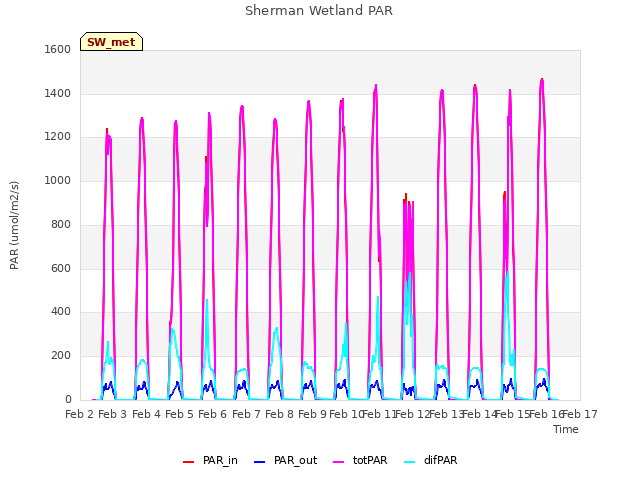Viewport: 640px width, 480px height.
Task: Click the y-axis label PAR (umol/m2/s)
Action: point(14,225)
